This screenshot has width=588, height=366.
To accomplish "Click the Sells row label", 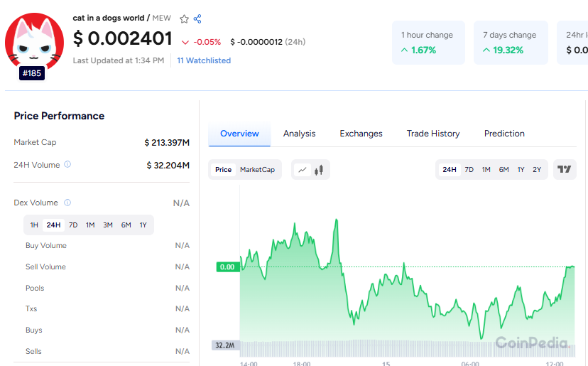I will (x=33, y=351).
